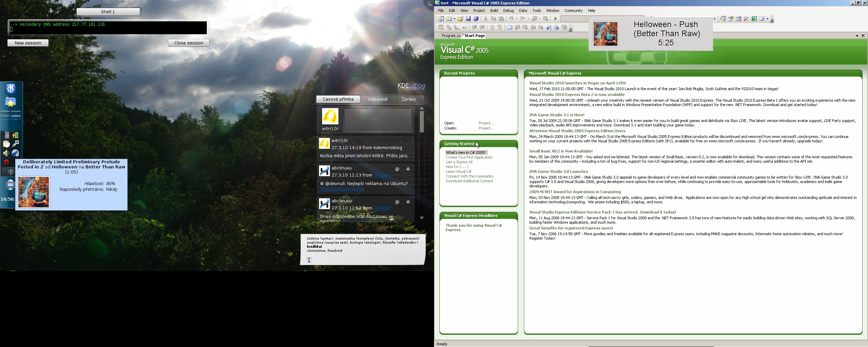Open KDE application launcher K icon
This screenshot has height=347, width=868.
click(x=11, y=88)
